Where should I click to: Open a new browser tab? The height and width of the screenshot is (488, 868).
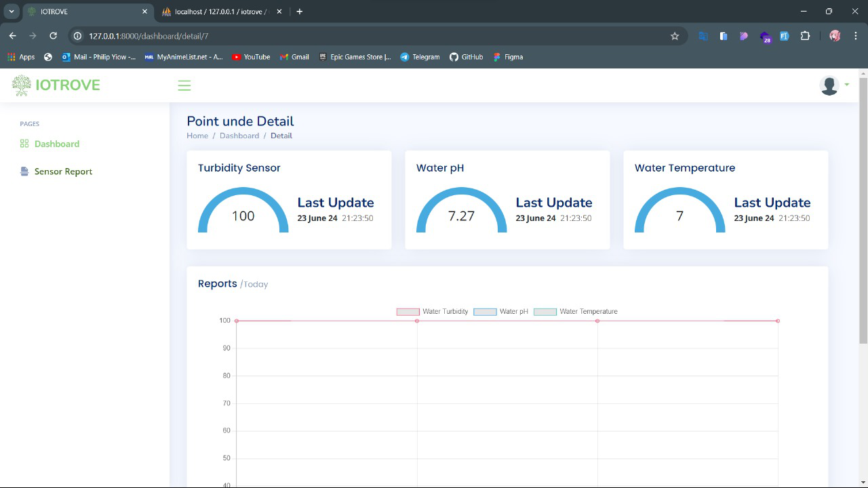tap(300, 12)
